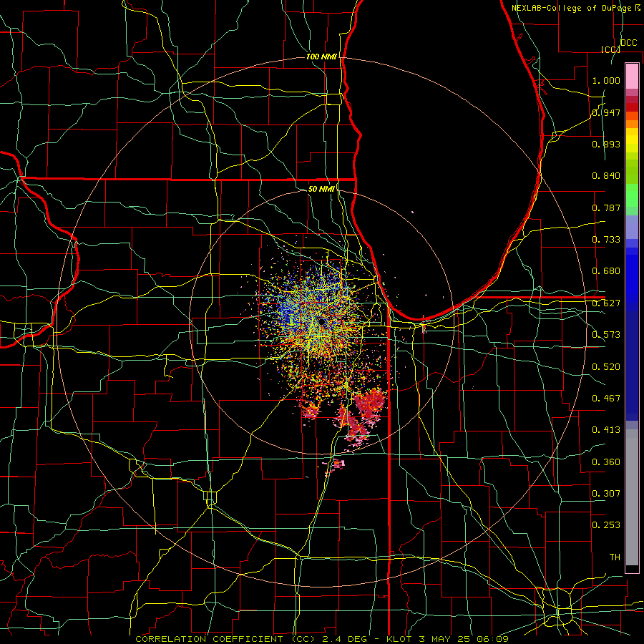Select the 0.733 scale value
644x644 pixels.
(606, 240)
